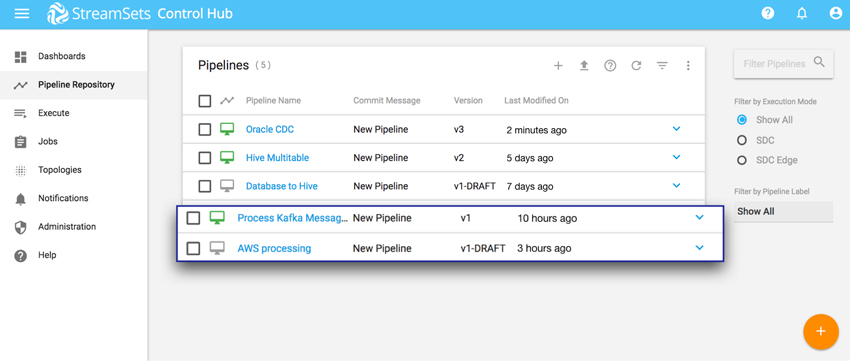The width and height of the screenshot is (850, 362).
Task: Click the Administration shield sidebar icon
Action: pyautogui.click(x=21, y=227)
